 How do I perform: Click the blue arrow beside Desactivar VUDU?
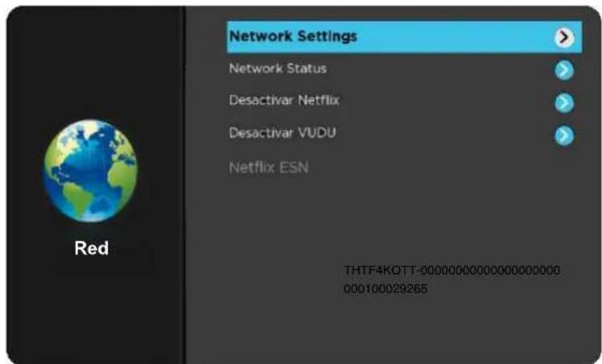tap(565, 135)
